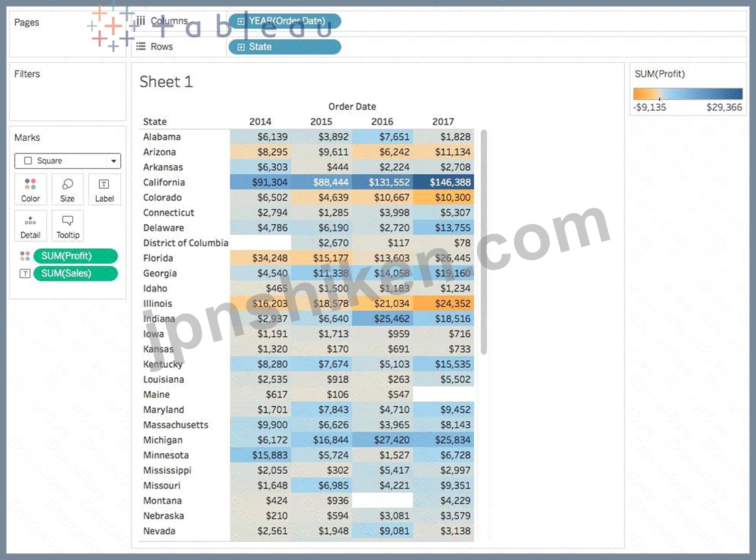Open the Size marks card
This screenshot has height=560, width=756.
click(x=67, y=190)
